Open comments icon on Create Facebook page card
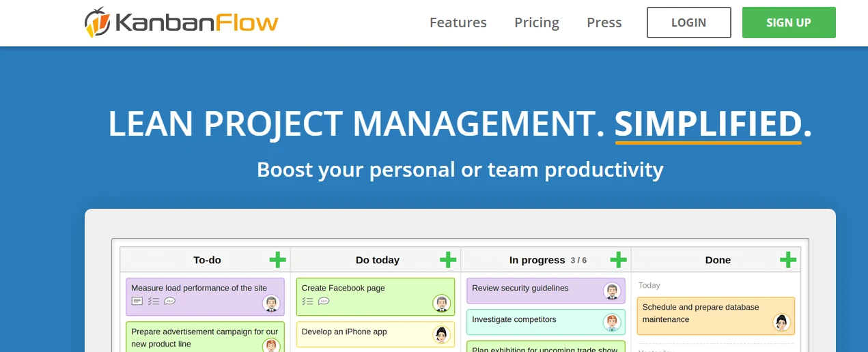868x352 pixels. [324, 301]
